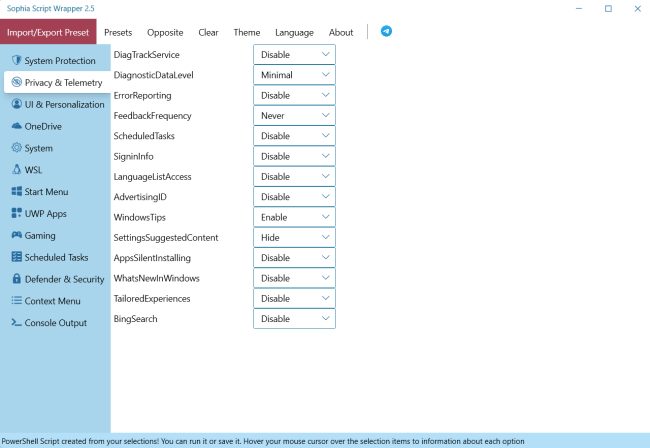Screen dimensions: 650x448
Task: Expand the LanguageListAccess dropdown
Action: pyautogui.click(x=294, y=177)
